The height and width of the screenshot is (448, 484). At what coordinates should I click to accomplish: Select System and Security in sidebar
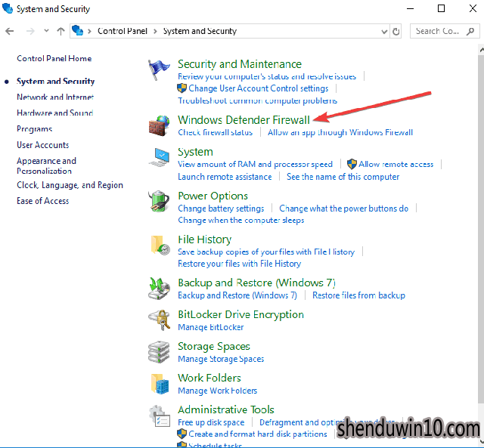click(55, 81)
